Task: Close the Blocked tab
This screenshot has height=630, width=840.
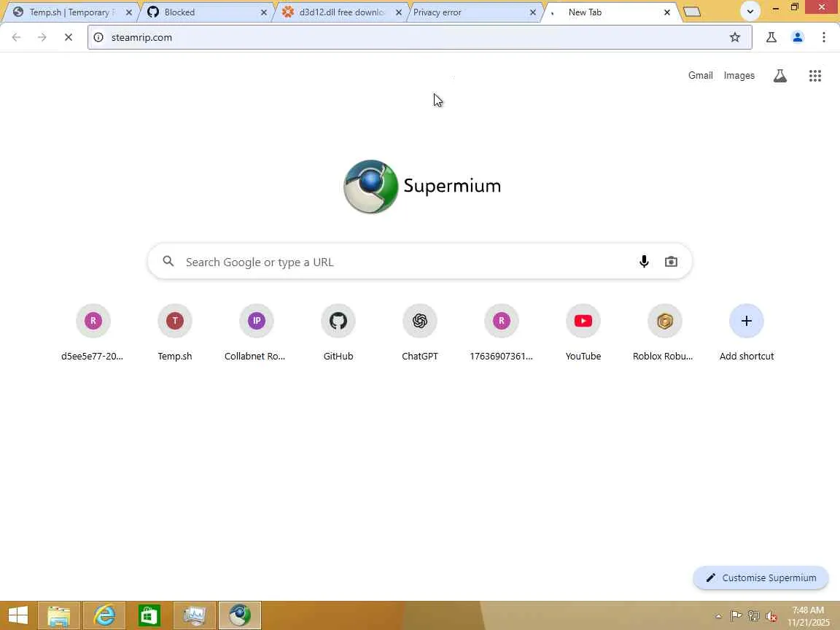Action: coord(263,12)
